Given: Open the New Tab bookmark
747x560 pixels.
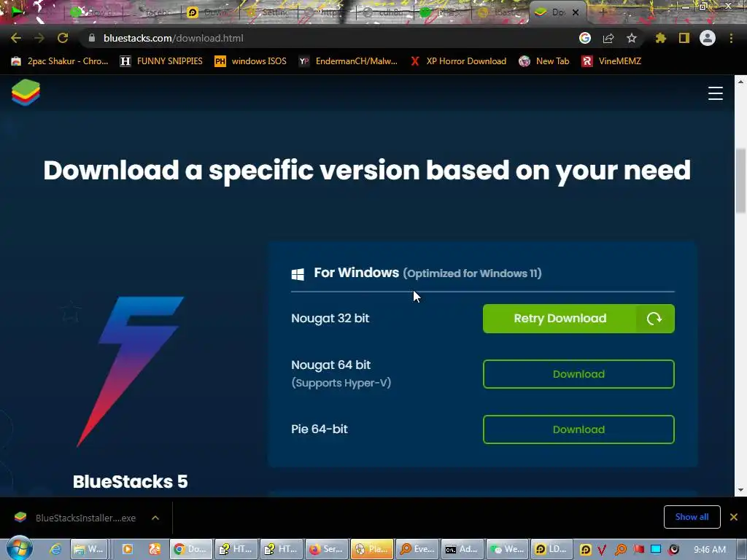Looking at the screenshot, I should coord(544,61).
